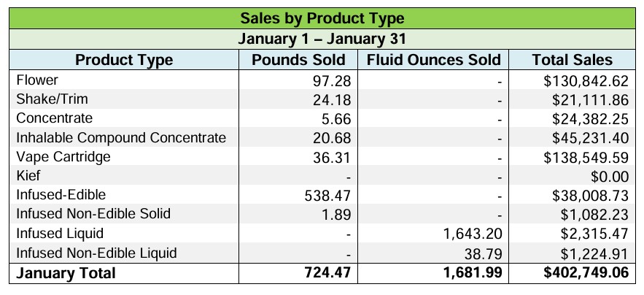Click the Inhalable Compound Concentrate label

[121, 137]
